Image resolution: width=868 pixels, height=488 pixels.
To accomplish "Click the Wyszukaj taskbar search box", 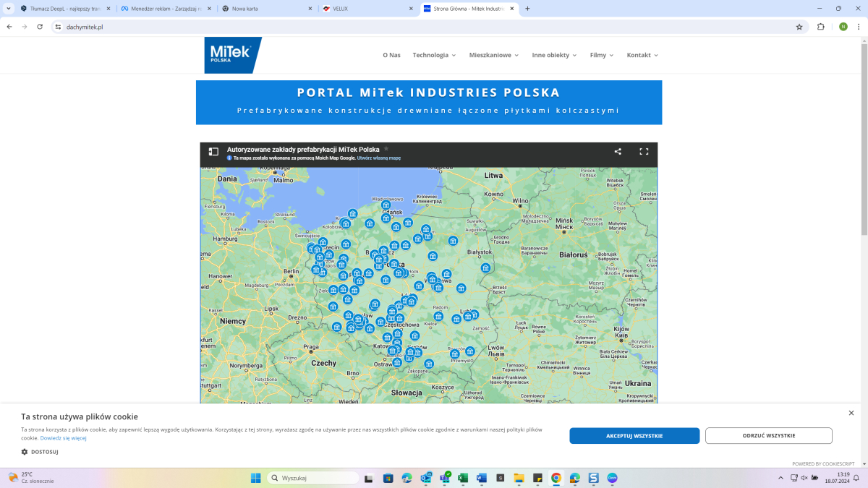I will [x=313, y=478].
